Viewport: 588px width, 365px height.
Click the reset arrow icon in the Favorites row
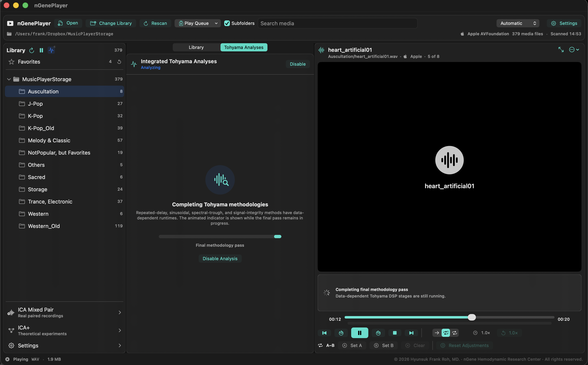[119, 62]
